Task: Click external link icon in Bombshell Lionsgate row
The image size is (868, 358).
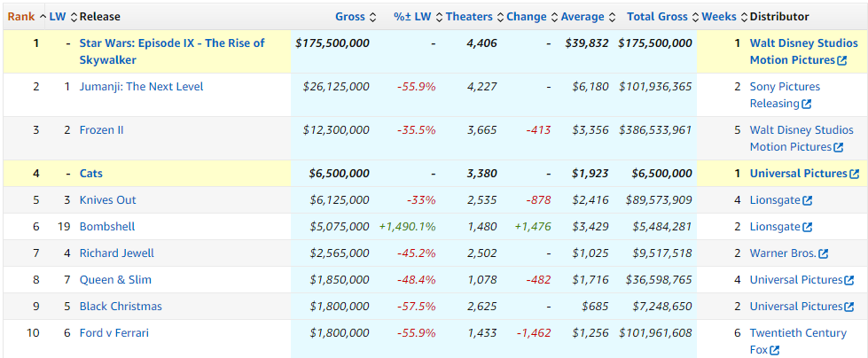Action: point(807,227)
